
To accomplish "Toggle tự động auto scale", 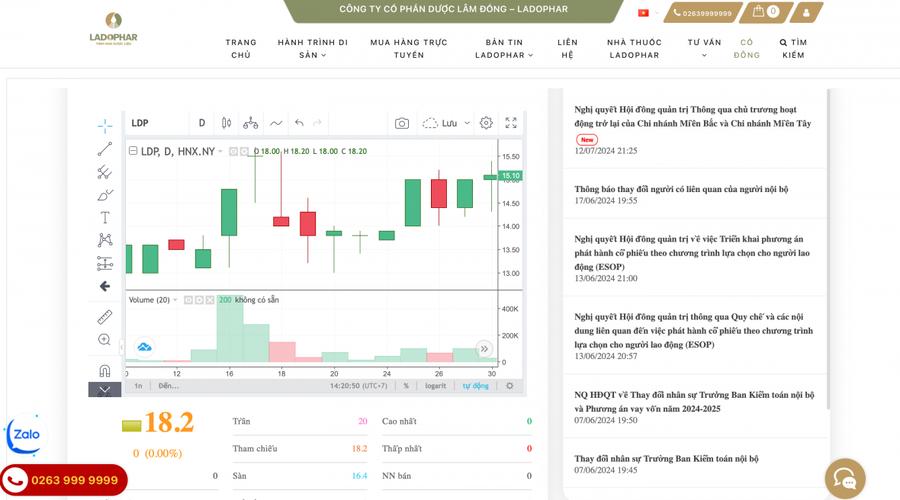I will (476, 386).
